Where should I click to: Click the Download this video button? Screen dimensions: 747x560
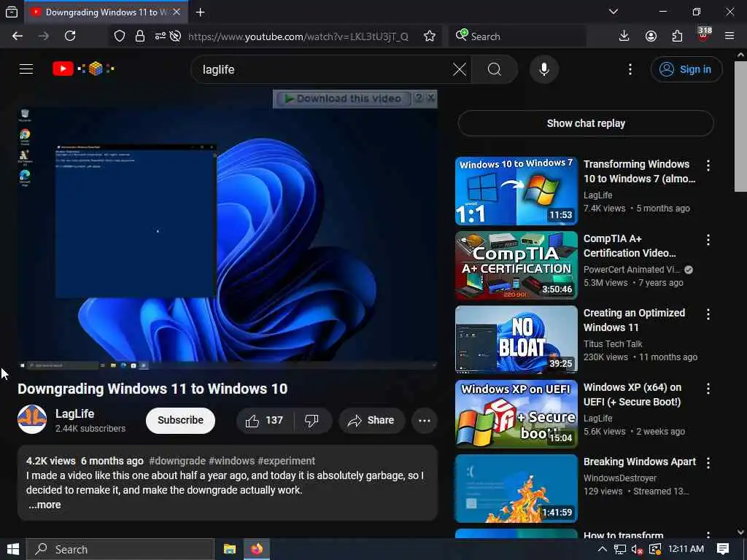coord(343,98)
